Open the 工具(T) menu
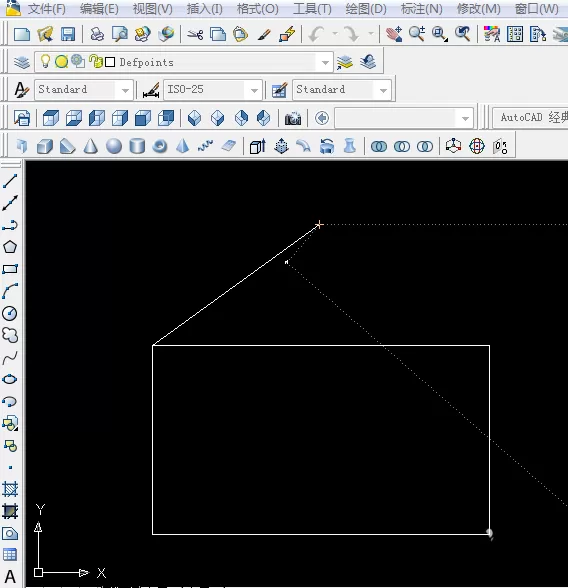This screenshot has height=588, width=568. point(312,9)
